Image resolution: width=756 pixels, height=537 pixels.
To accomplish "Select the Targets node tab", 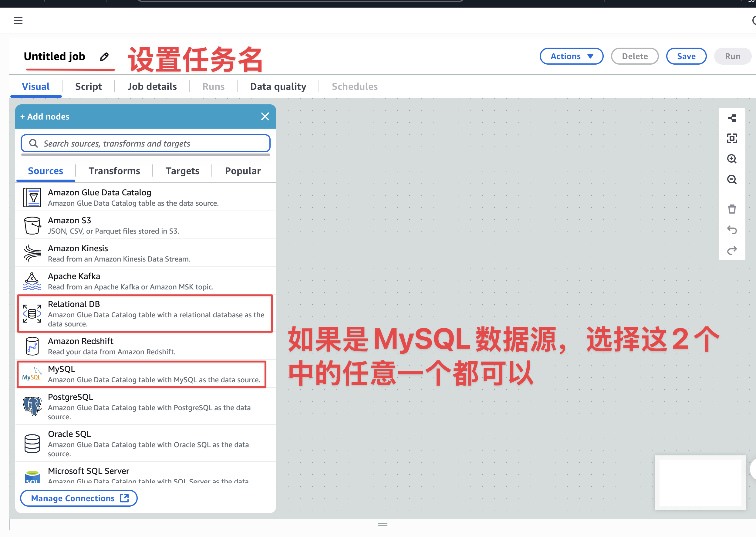I will [182, 171].
